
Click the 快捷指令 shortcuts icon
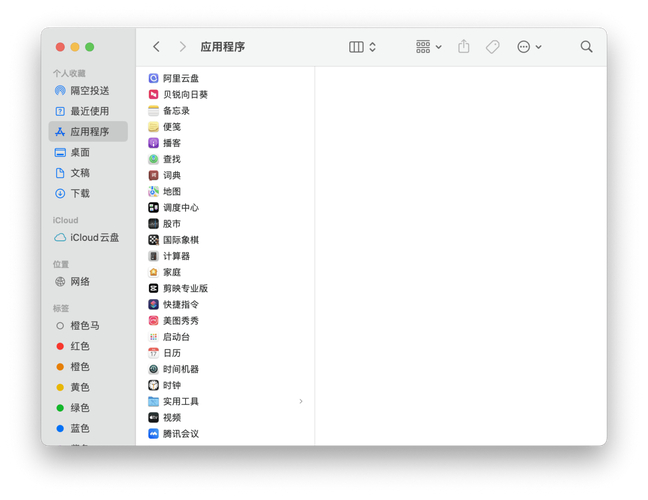point(153,304)
